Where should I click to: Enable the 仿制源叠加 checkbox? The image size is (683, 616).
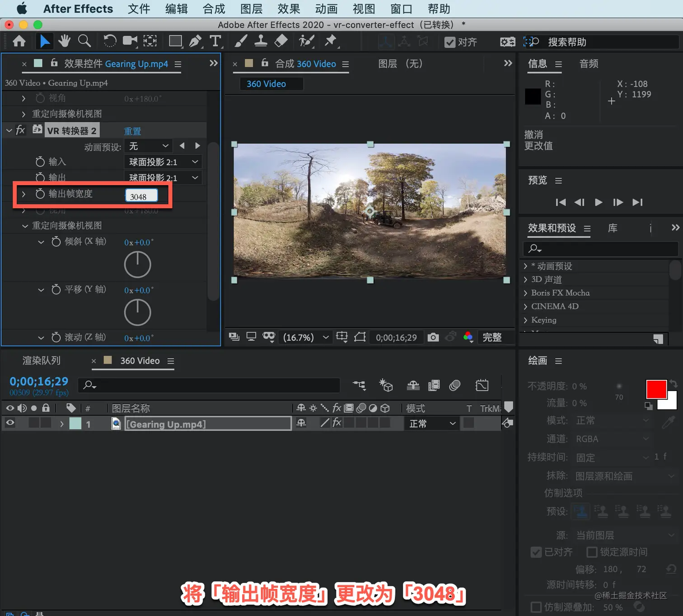[x=536, y=607]
